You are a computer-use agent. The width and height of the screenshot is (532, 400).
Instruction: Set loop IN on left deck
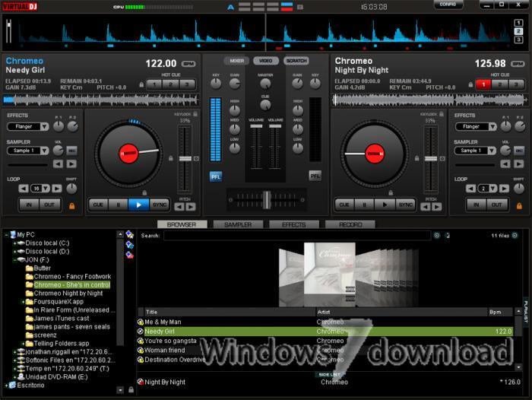pyautogui.click(x=29, y=205)
